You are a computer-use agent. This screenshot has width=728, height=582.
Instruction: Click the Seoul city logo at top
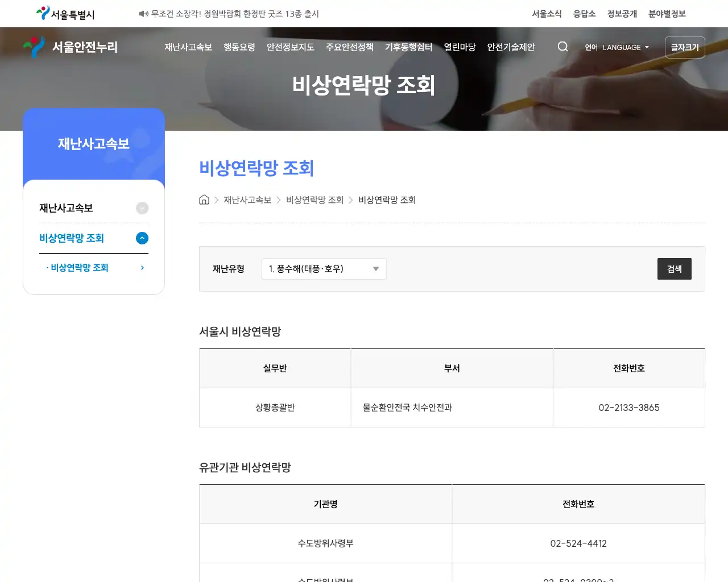tap(65, 14)
